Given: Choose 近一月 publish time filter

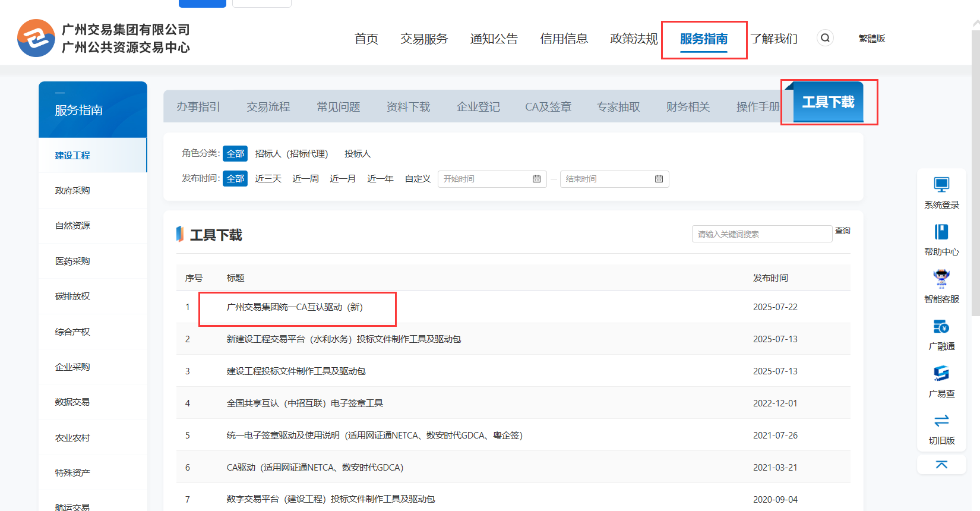Looking at the screenshot, I should click(343, 179).
